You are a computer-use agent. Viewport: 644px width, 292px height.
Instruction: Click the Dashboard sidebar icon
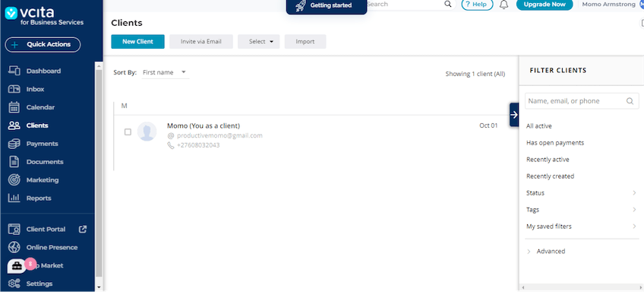[14, 71]
